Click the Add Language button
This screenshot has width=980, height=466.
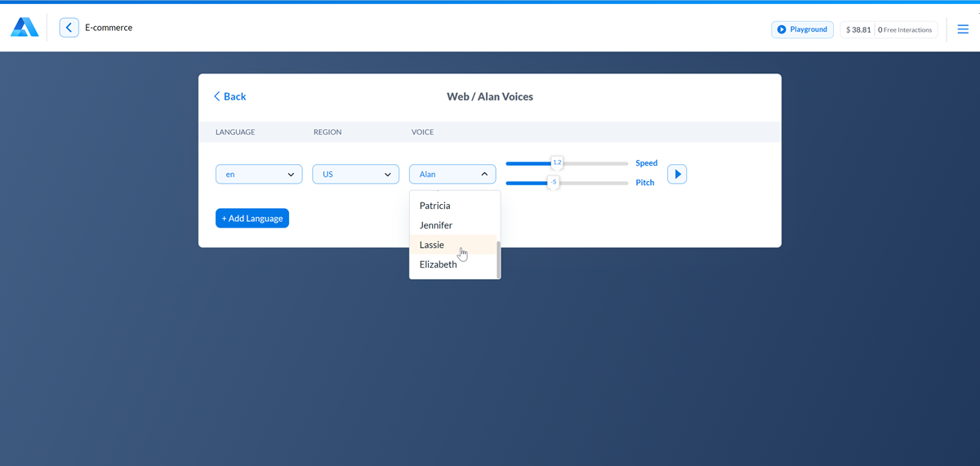pos(252,219)
